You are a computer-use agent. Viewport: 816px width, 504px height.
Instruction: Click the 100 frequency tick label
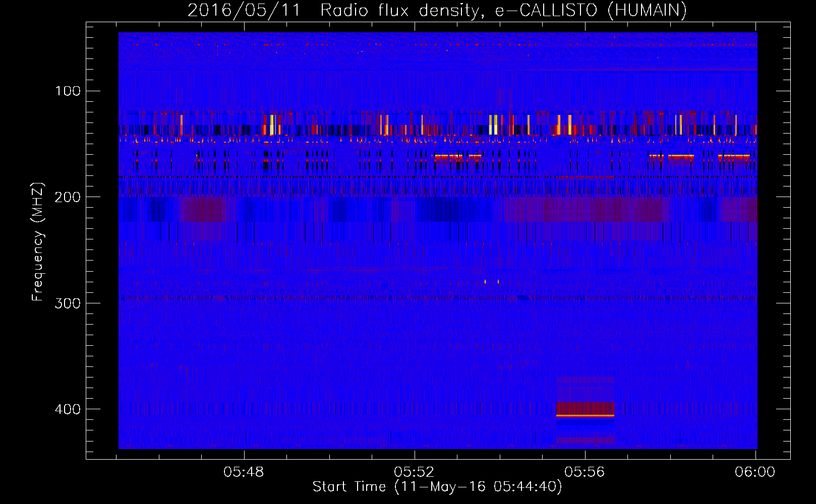[x=68, y=91]
